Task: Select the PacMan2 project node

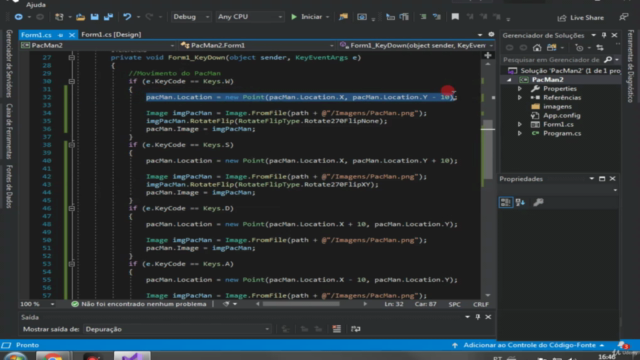Action: pyautogui.click(x=547, y=80)
